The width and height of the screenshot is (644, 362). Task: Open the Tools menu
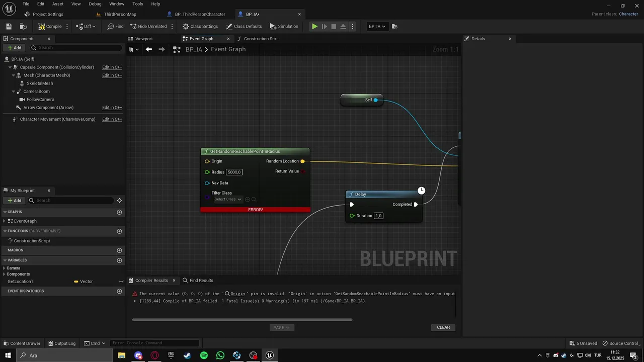coord(138,4)
